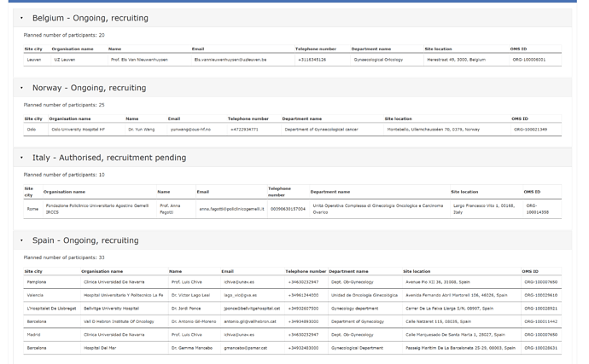Click the jponce@bellvitgehospital.cat email

[x=248, y=309]
